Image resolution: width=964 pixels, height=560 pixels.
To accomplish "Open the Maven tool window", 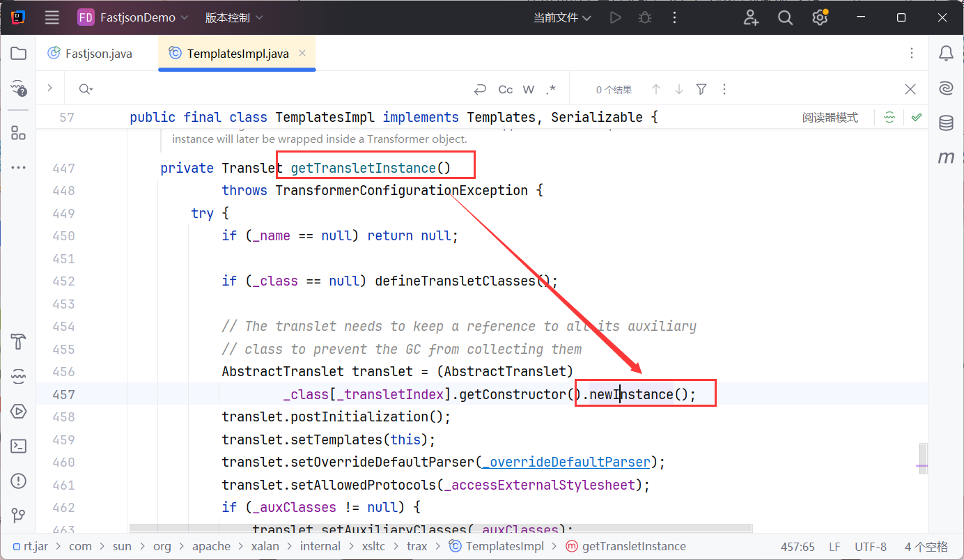I will (946, 158).
